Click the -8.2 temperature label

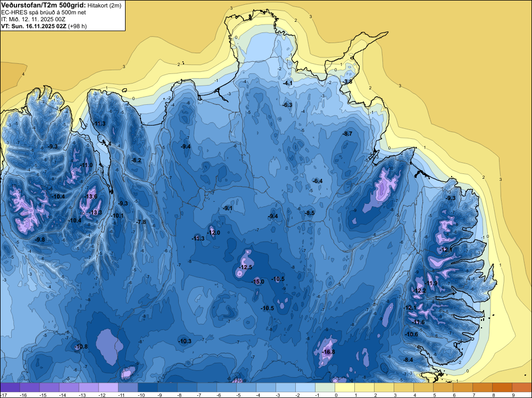point(136,160)
